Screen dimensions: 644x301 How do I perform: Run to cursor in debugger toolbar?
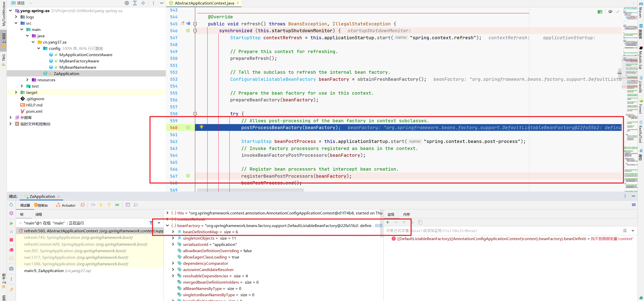(117, 205)
